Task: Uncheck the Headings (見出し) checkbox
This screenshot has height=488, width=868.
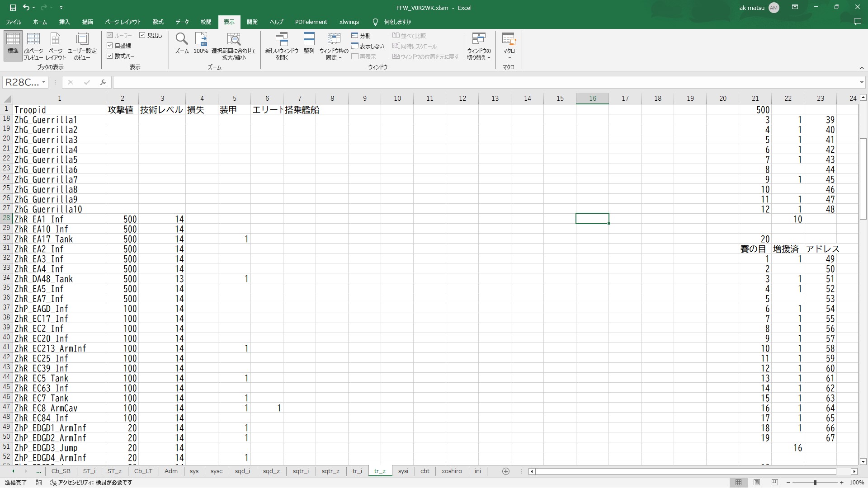Action: coord(142,35)
